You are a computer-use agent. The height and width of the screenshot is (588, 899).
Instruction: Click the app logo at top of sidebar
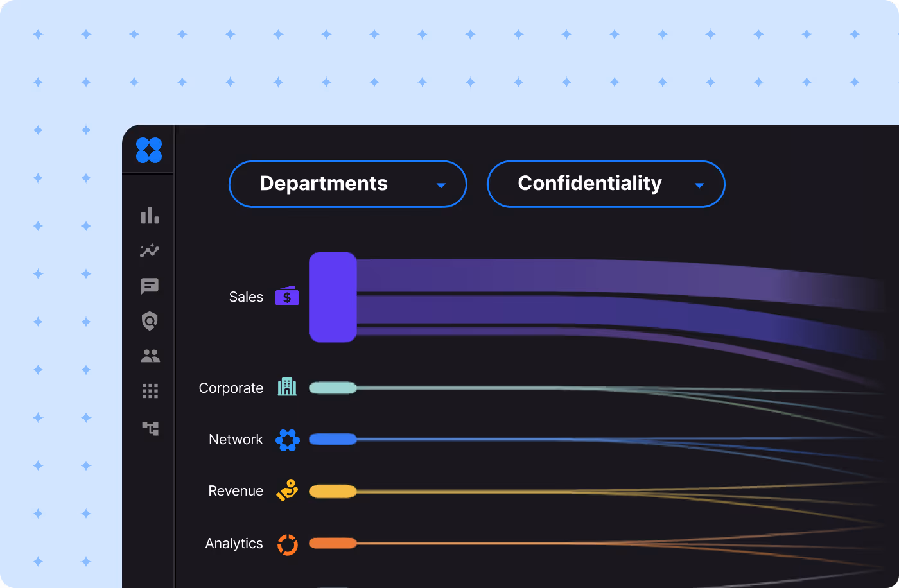(149, 150)
